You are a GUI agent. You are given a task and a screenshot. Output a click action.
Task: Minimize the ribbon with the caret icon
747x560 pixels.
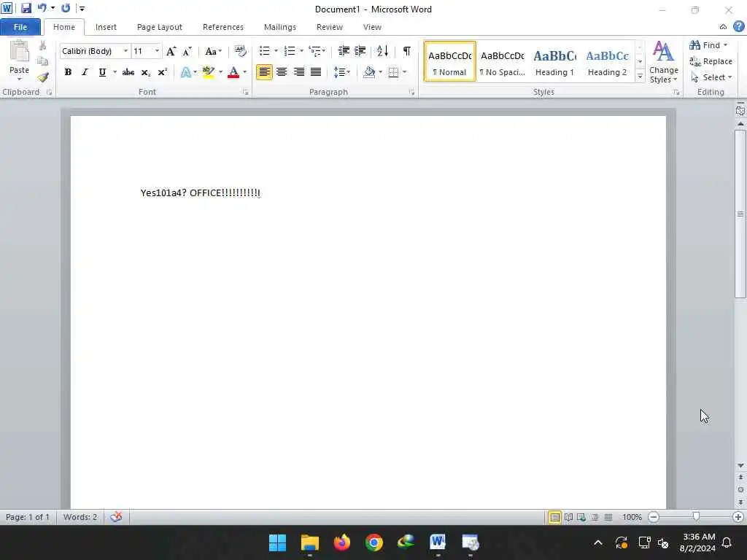723,27
